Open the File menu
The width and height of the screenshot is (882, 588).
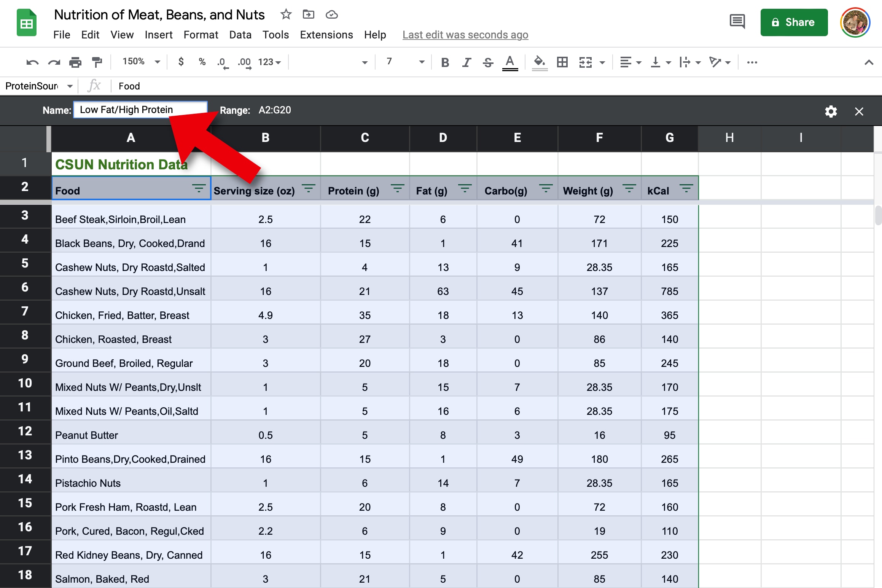(x=62, y=35)
